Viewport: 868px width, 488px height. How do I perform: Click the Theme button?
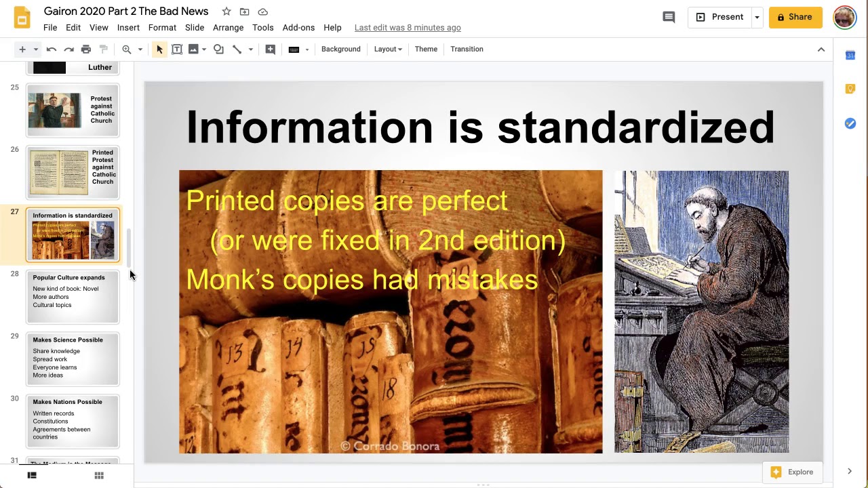coord(426,49)
